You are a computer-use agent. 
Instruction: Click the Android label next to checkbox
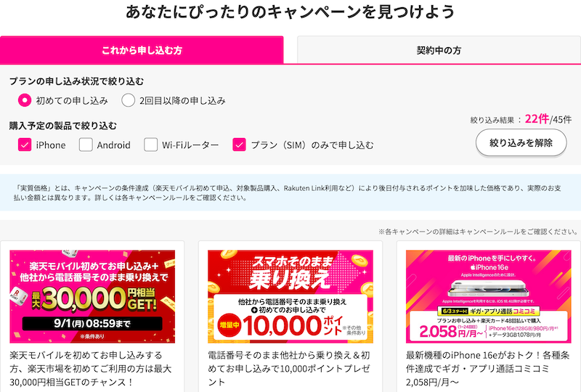tap(113, 145)
